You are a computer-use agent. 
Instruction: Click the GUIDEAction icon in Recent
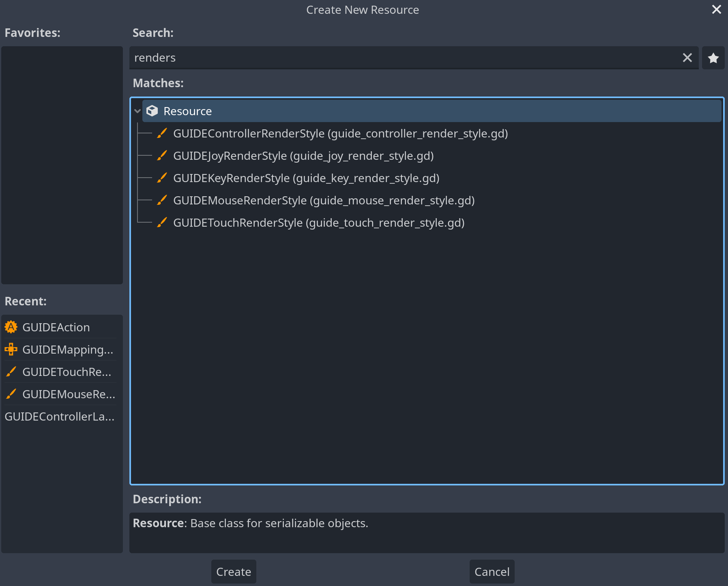click(x=11, y=327)
